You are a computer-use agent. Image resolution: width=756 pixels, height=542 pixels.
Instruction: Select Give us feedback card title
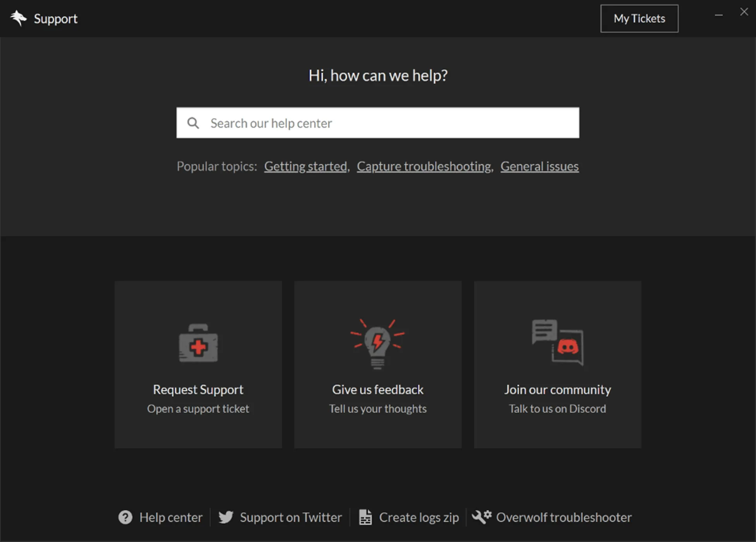tap(378, 389)
